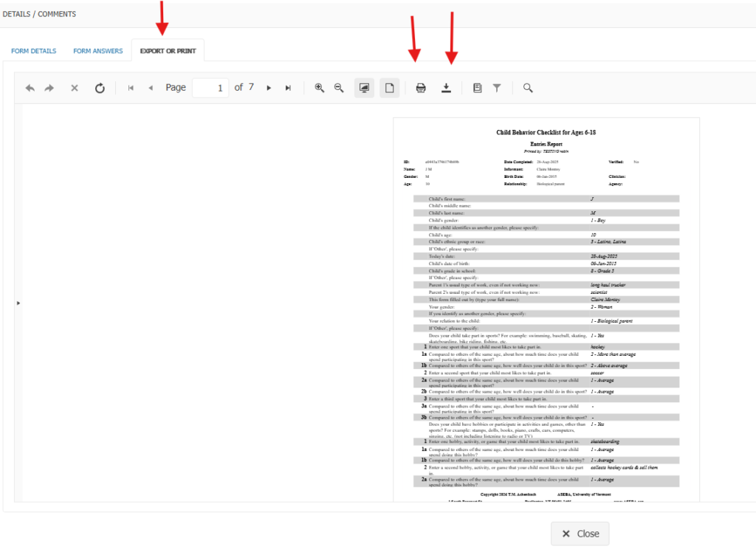Click the filter funnel icon

point(497,88)
